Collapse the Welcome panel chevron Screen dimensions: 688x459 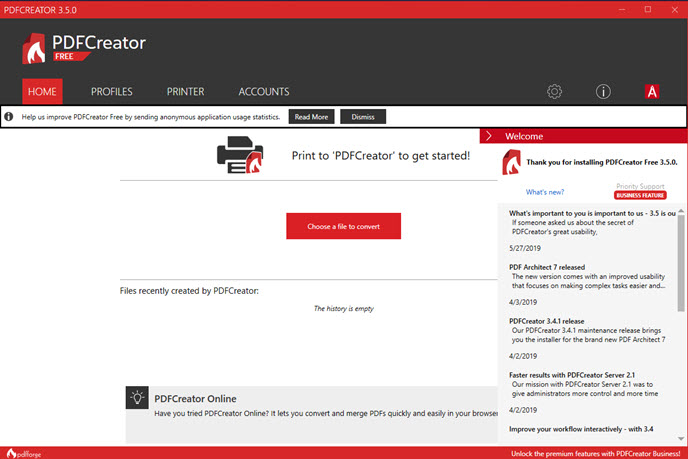[x=489, y=136]
